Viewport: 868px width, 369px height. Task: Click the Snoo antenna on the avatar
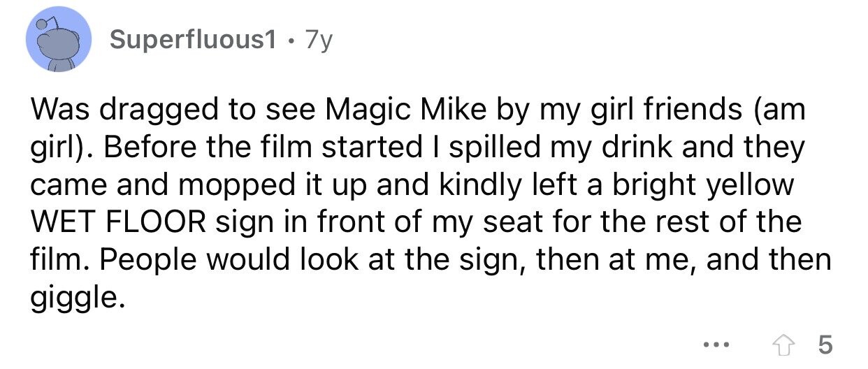pyautogui.click(x=43, y=24)
